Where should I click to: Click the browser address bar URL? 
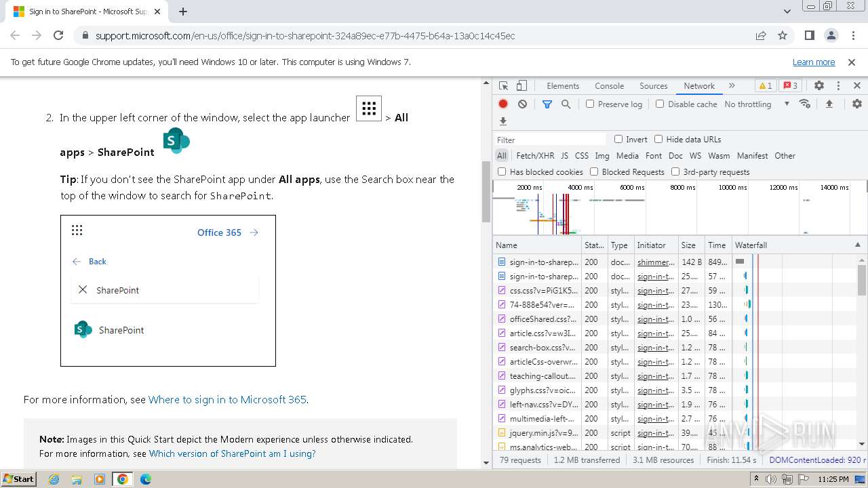coord(305,35)
